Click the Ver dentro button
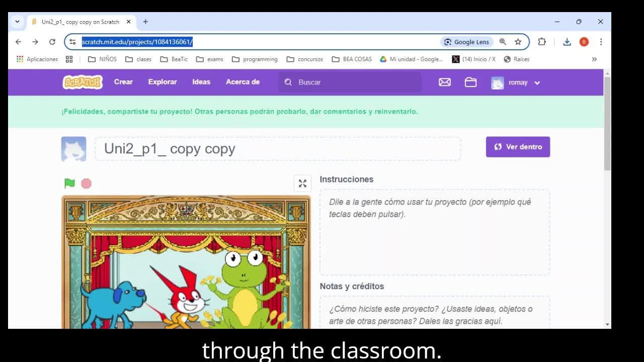The image size is (644, 362). [518, 147]
